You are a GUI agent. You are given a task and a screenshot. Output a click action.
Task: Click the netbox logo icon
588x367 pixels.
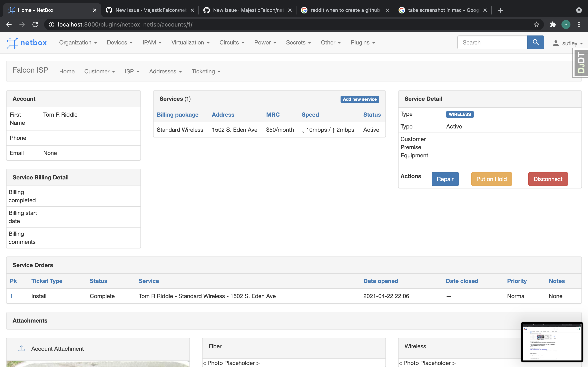(x=13, y=43)
